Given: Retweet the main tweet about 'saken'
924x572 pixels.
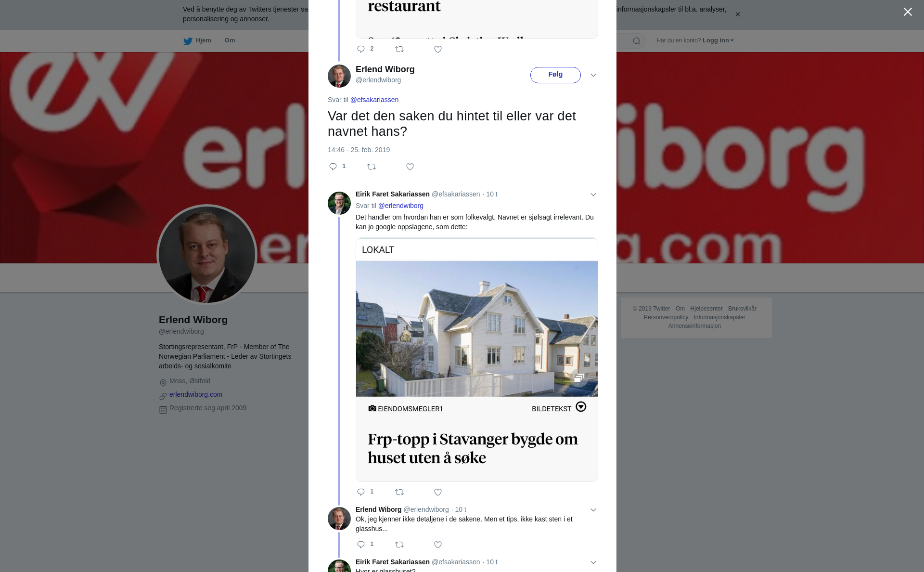Looking at the screenshot, I should (x=372, y=167).
